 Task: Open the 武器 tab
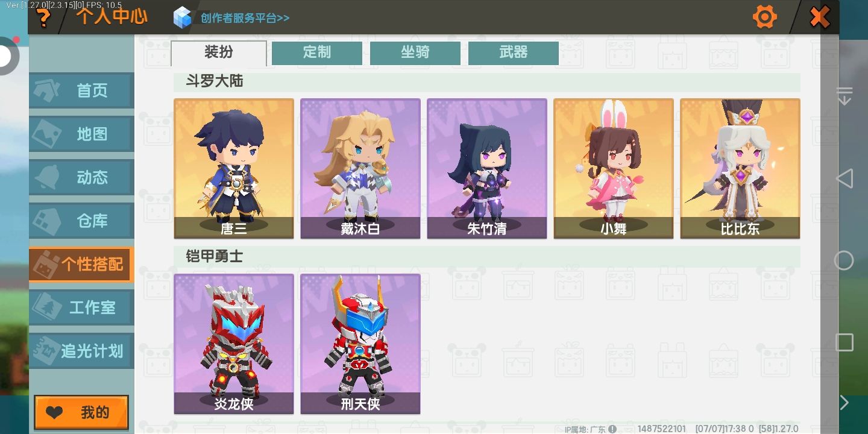point(514,53)
